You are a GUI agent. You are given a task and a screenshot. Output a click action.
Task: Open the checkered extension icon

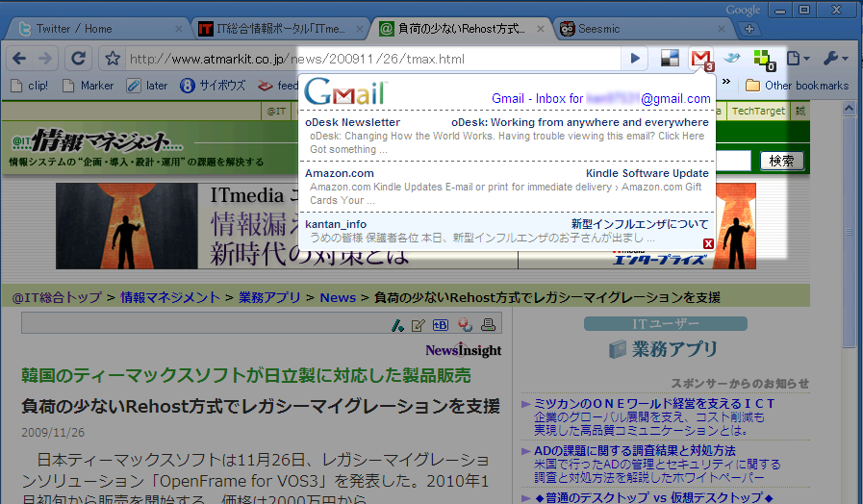(x=670, y=59)
